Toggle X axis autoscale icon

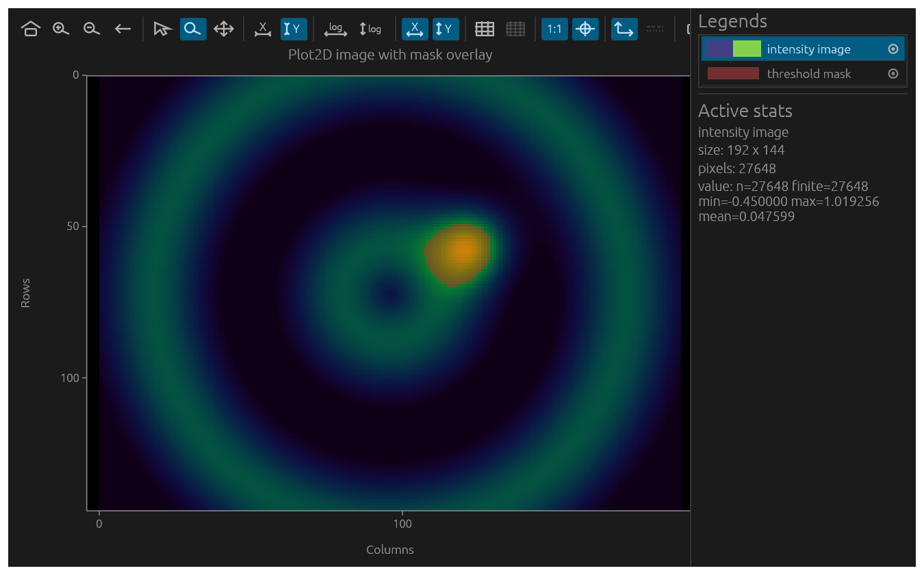click(262, 29)
